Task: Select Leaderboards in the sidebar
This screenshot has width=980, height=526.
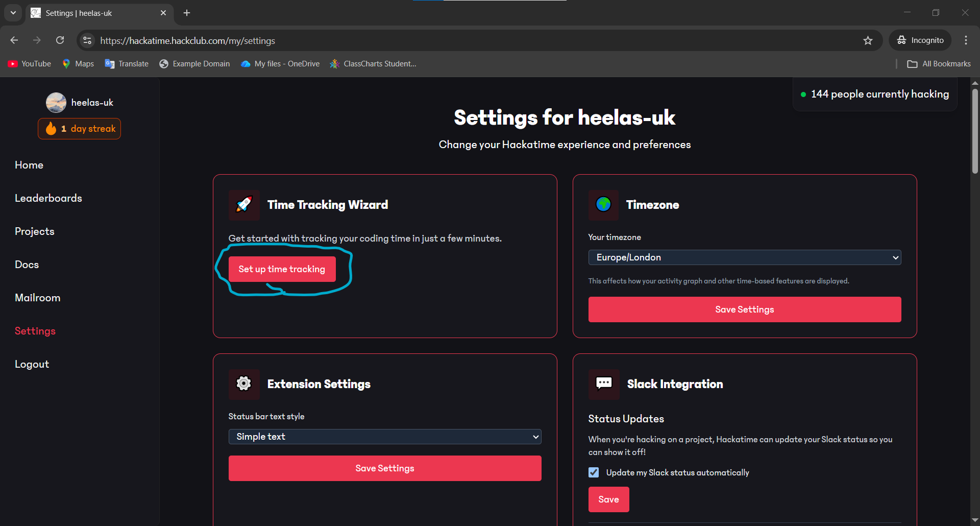Action: point(48,198)
